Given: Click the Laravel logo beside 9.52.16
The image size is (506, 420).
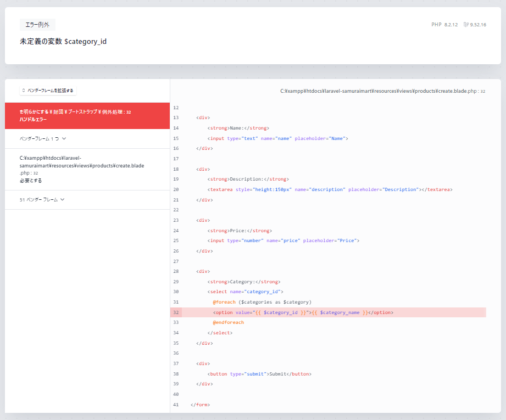Looking at the screenshot, I should coord(466,25).
